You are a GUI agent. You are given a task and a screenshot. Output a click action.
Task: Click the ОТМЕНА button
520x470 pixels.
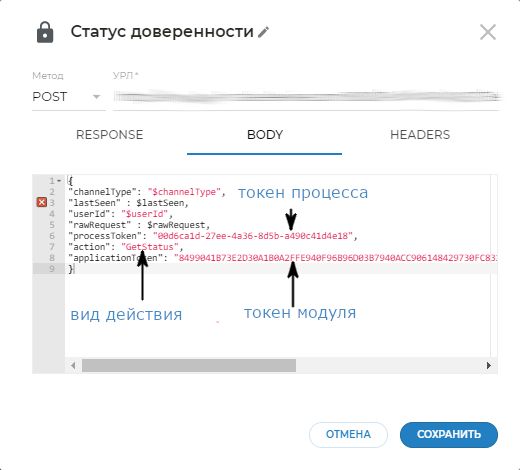(348, 434)
